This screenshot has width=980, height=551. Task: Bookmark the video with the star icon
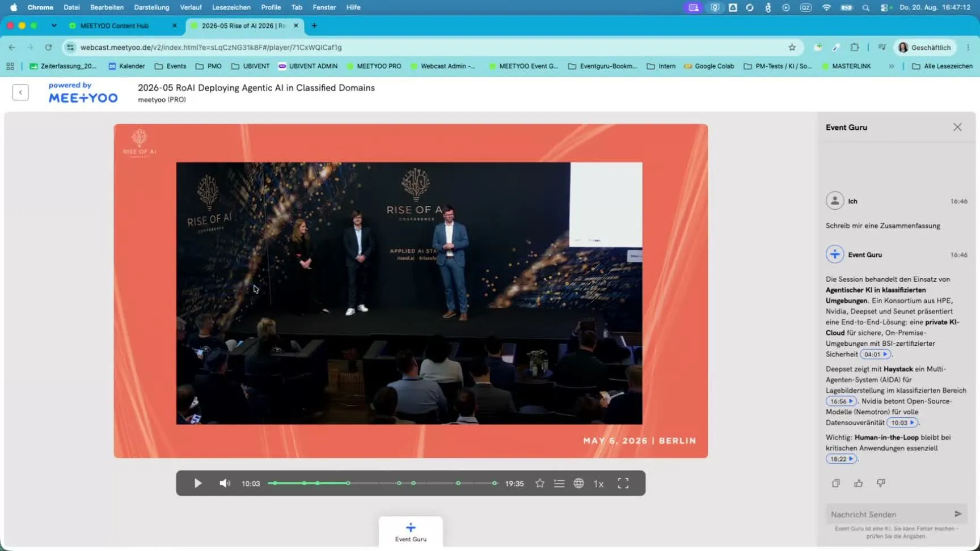point(540,484)
